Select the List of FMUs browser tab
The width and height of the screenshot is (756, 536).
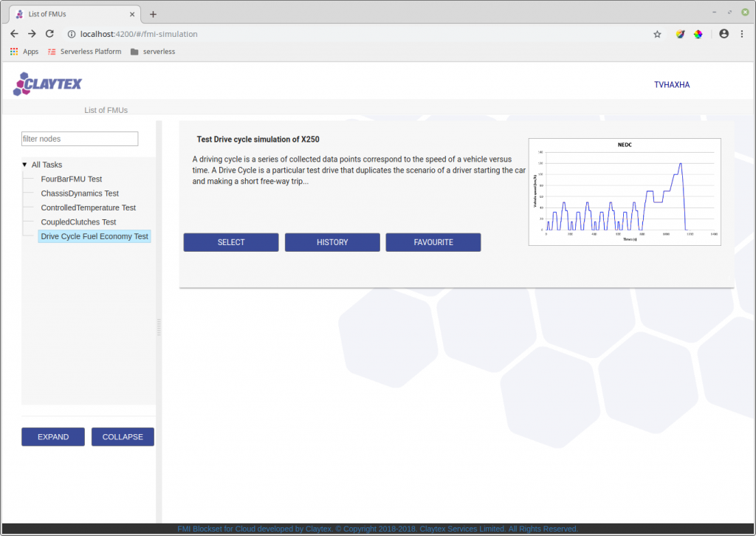(x=75, y=14)
